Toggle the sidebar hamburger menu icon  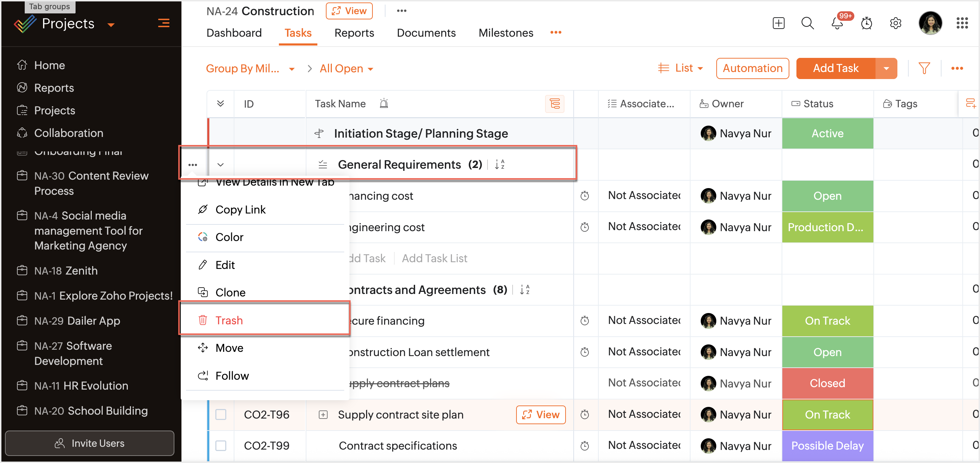point(163,24)
